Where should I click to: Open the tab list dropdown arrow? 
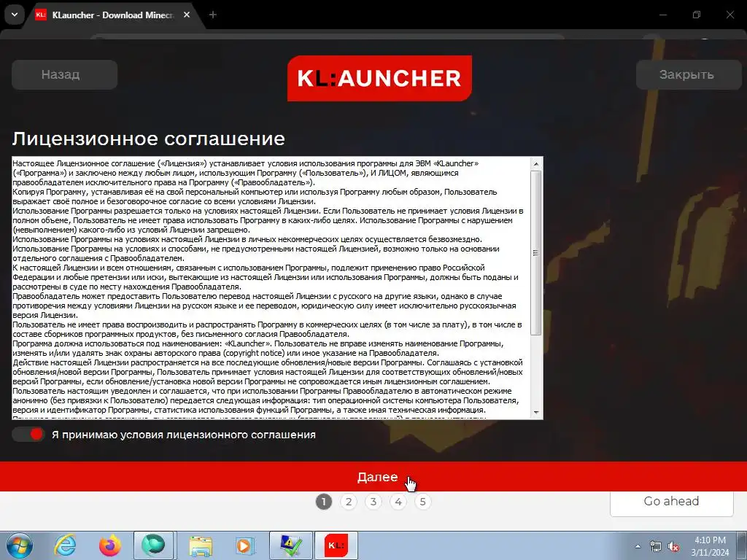(15, 15)
